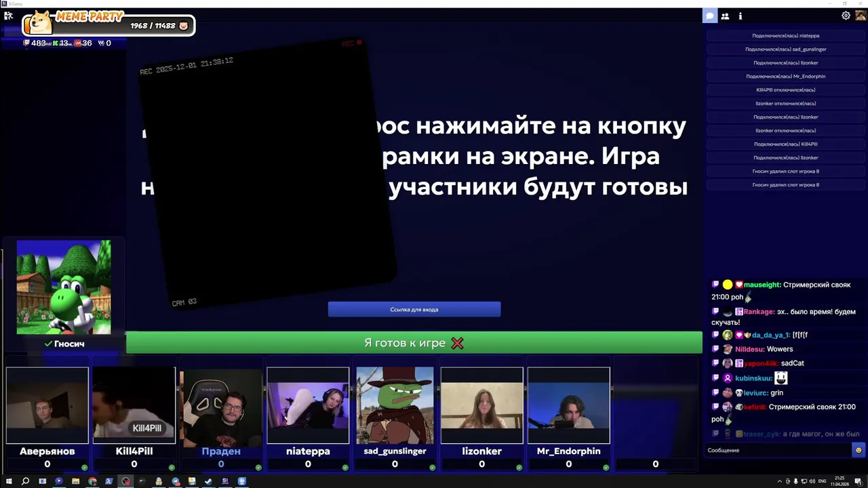This screenshot has width=868, height=488.
Task: Select player lizonker's webcam tile
Action: (x=482, y=405)
